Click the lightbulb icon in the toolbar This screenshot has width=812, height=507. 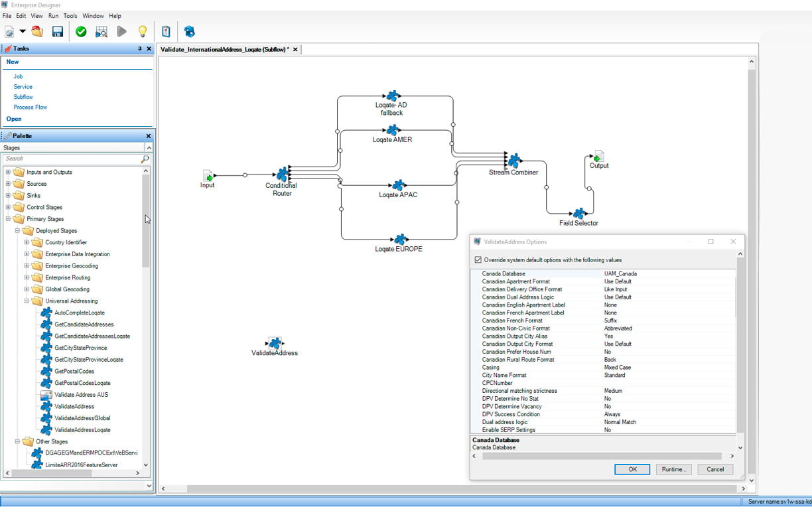(142, 31)
